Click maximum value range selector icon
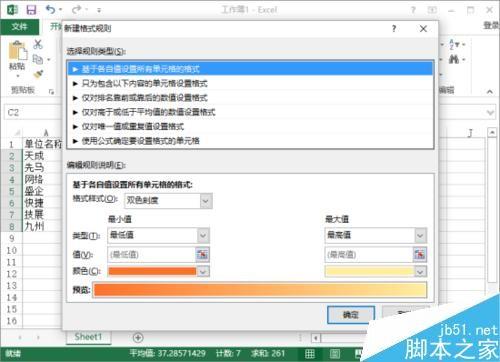 click(x=420, y=255)
